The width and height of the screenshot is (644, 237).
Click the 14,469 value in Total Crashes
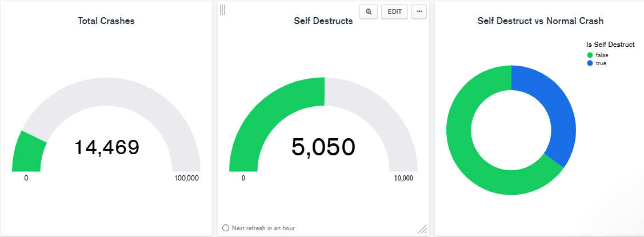click(106, 147)
